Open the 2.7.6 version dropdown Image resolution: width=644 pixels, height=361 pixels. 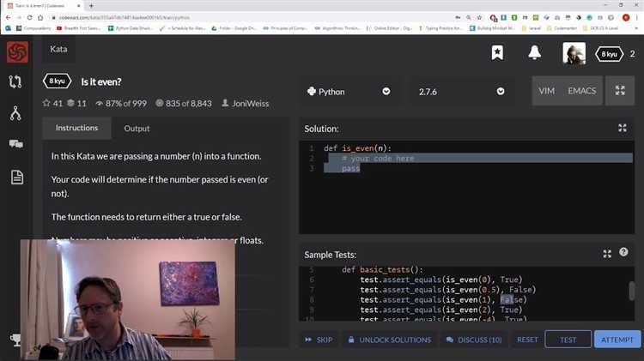[x=465, y=91]
